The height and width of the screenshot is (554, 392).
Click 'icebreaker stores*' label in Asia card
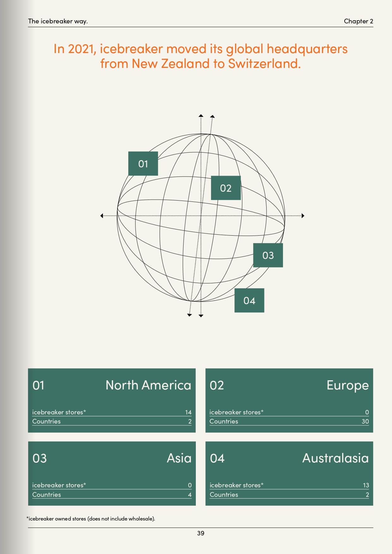click(59, 485)
